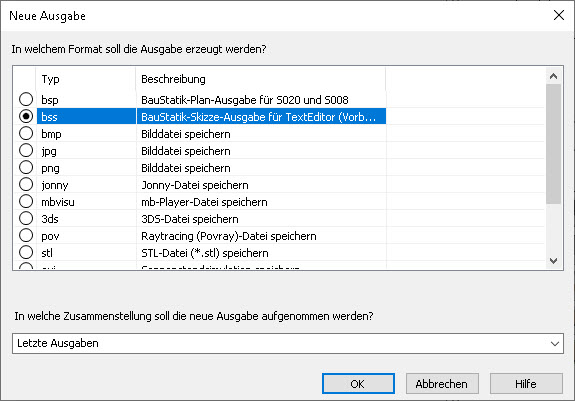Screen dimensions: 575x401
Task: Click the vertical scrollbar thumb
Action: (553, 144)
